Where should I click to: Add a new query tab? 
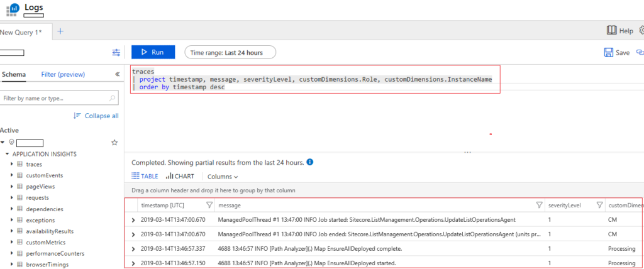pos(60,31)
